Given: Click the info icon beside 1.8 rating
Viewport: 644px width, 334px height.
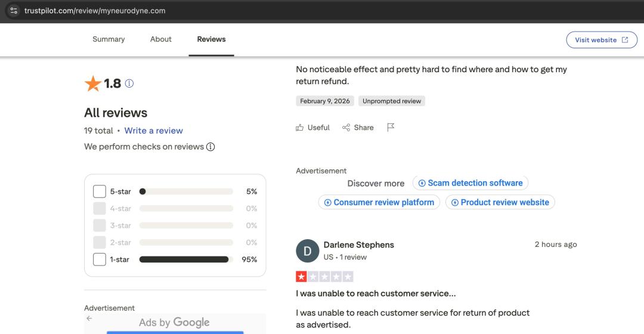Looking at the screenshot, I should click(x=129, y=84).
